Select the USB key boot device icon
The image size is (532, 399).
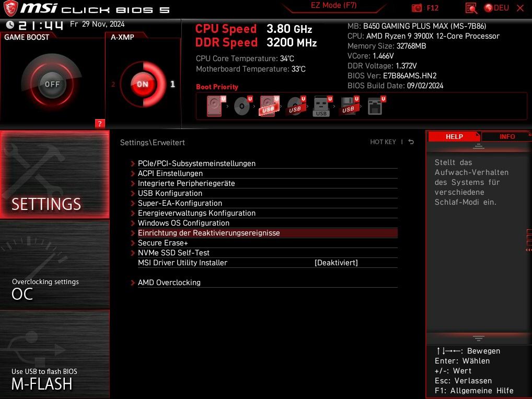(322, 106)
